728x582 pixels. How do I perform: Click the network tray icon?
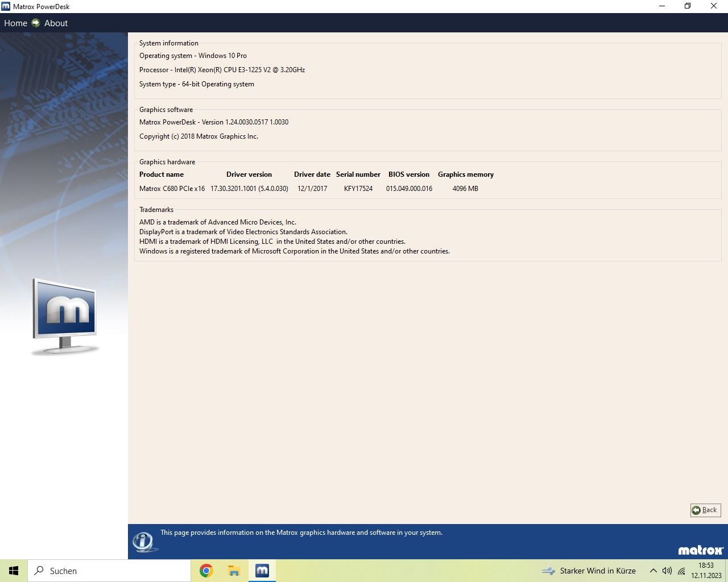pyautogui.click(x=681, y=571)
